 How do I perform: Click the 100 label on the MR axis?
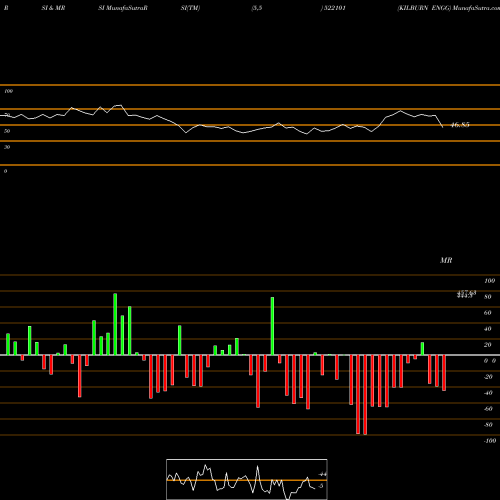[489, 281]
